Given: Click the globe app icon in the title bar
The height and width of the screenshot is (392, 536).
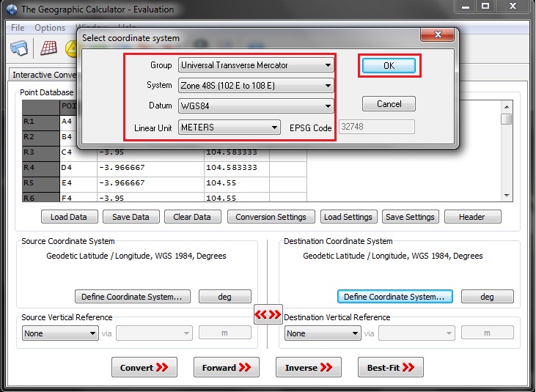Looking at the screenshot, I should [x=11, y=10].
